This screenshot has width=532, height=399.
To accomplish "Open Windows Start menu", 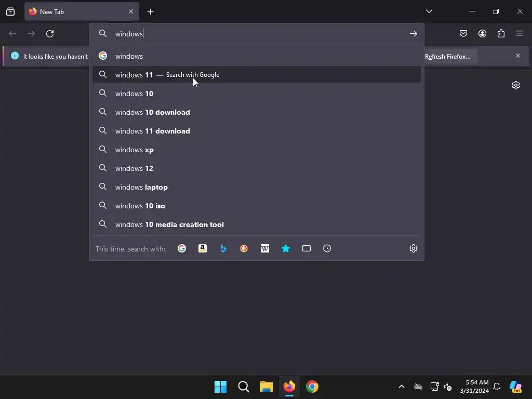I will 220,387.
